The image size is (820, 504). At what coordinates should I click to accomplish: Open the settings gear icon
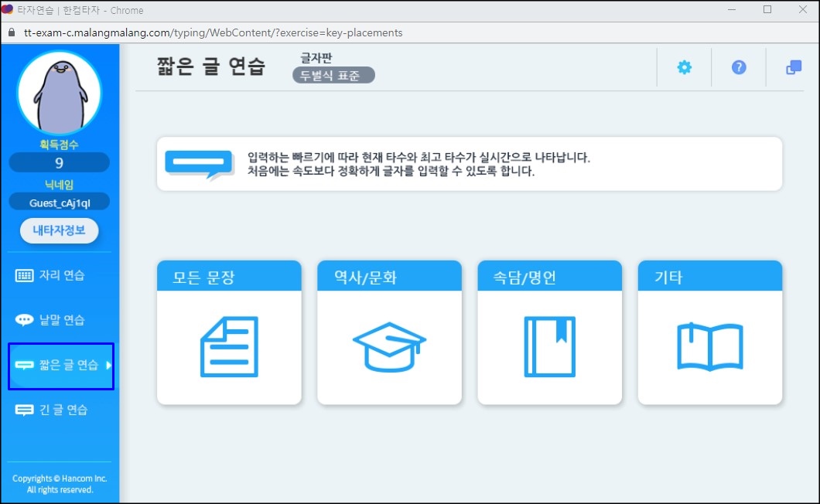pos(684,67)
